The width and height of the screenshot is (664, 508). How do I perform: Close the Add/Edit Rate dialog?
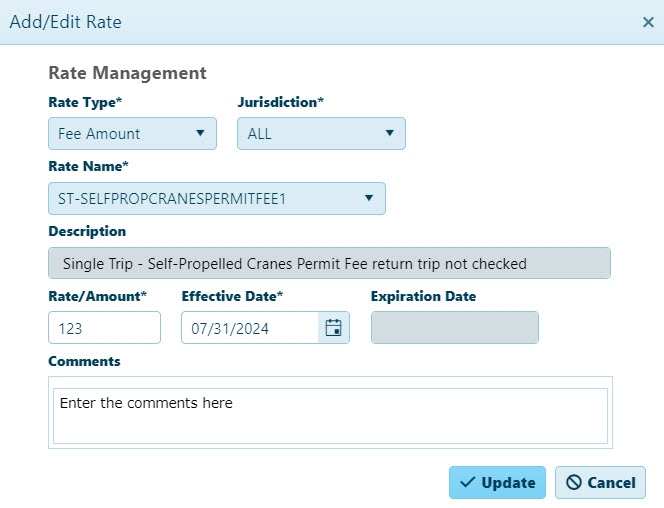[x=648, y=22]
